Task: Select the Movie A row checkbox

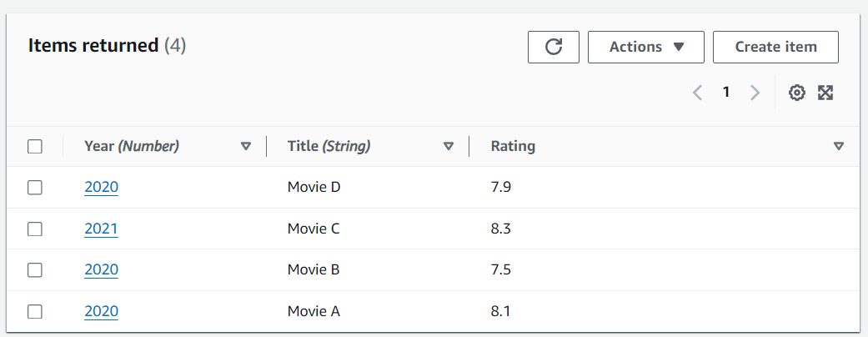Action: point(35,312)
